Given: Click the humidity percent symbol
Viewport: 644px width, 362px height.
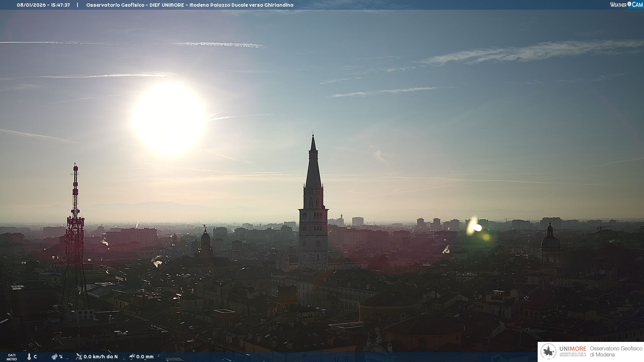Looking at the screenshot, I should (61, 357).
